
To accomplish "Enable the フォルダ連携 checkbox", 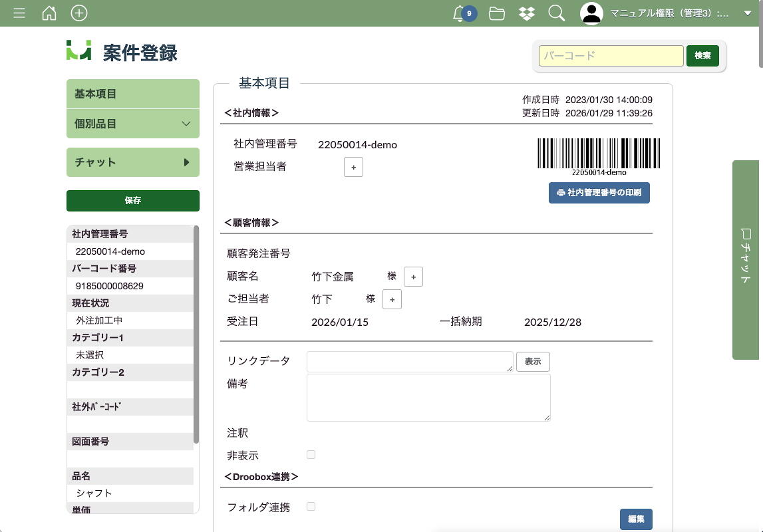I will [x=311, y=507].
